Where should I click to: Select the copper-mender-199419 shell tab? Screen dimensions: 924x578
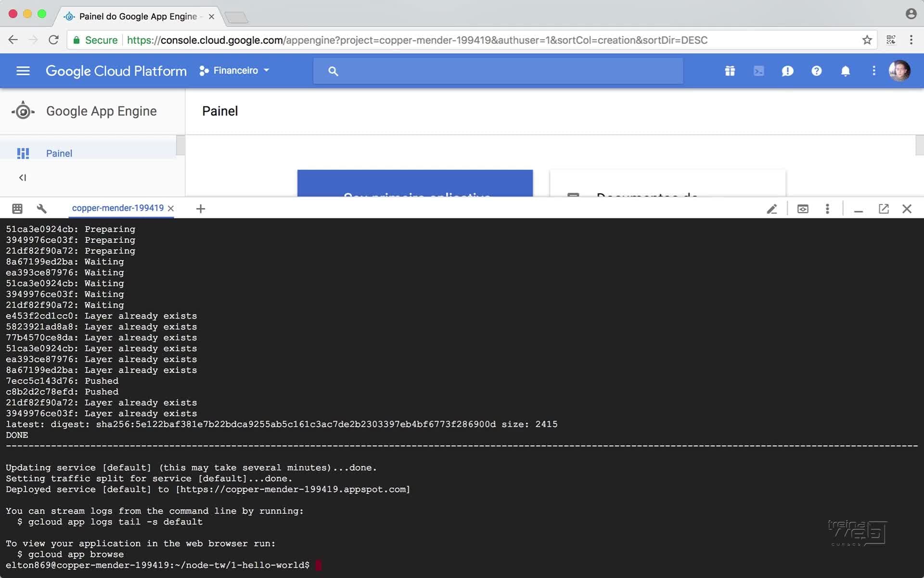click(x=117, y=208)
